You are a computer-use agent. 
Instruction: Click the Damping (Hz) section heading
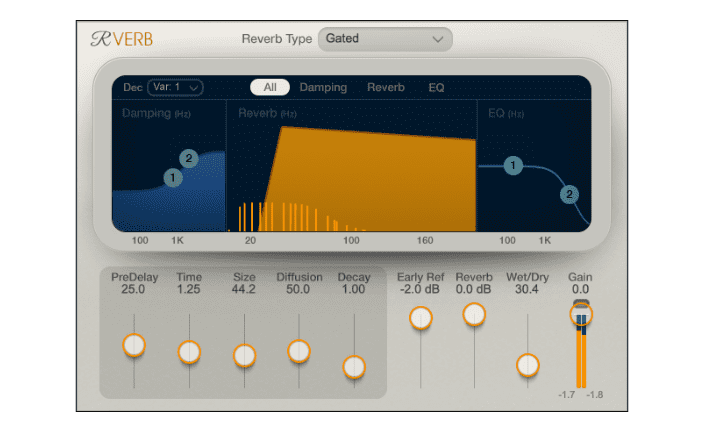click(156, 113)
